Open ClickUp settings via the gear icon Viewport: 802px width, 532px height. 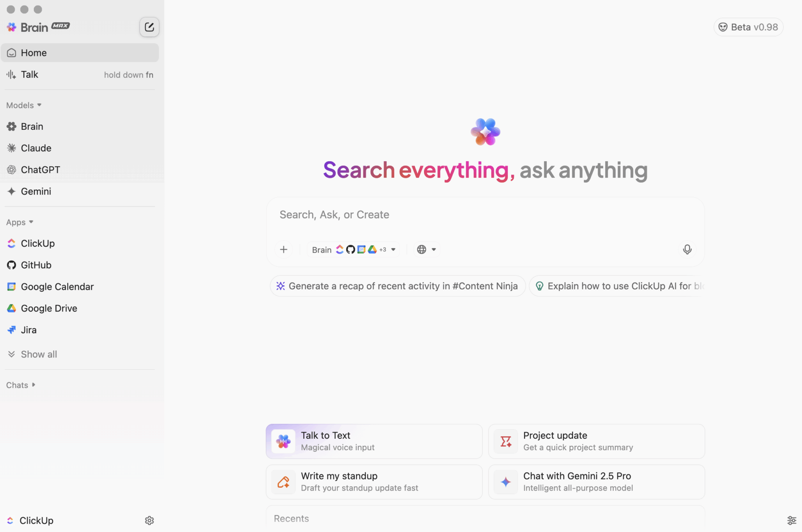coord(149,520)
